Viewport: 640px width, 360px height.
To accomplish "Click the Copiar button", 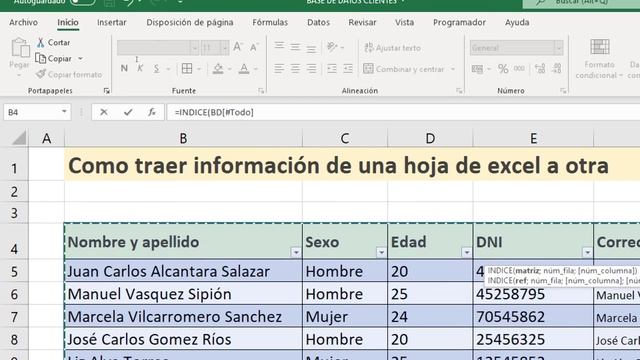I will (54, 59).
